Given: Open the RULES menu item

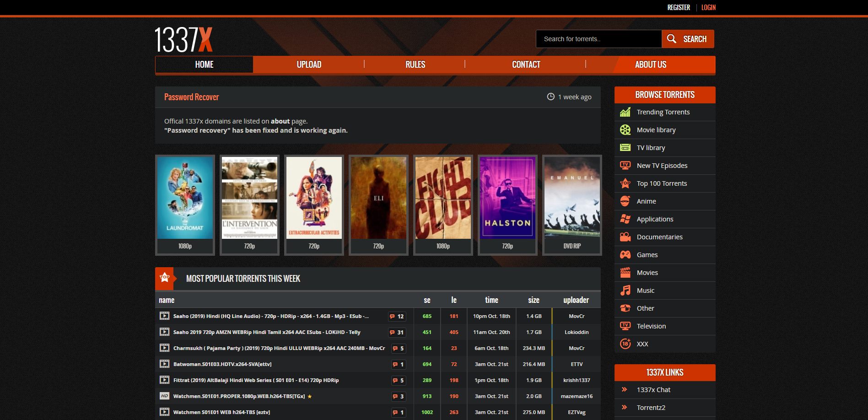Looking at the screenshot, I should 415,65.
